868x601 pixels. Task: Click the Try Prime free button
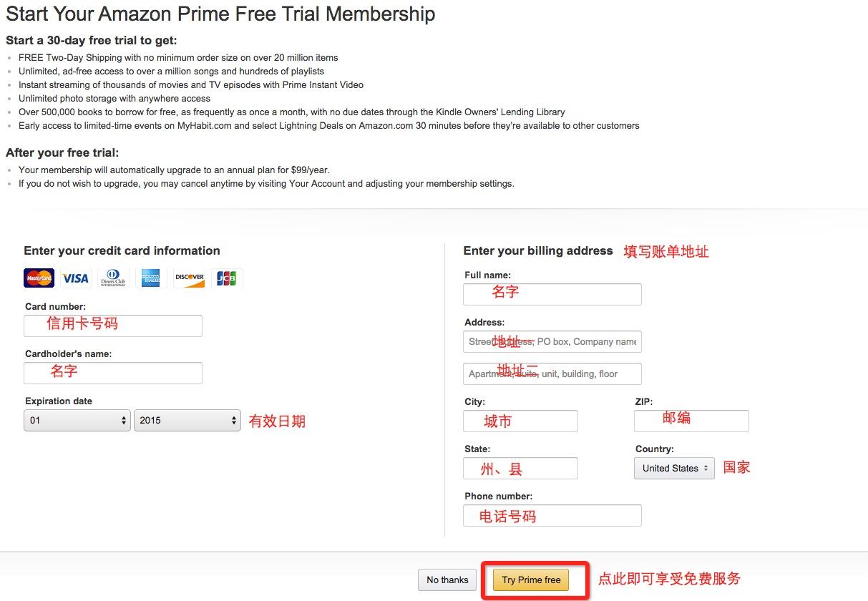(x=531, y=580)
